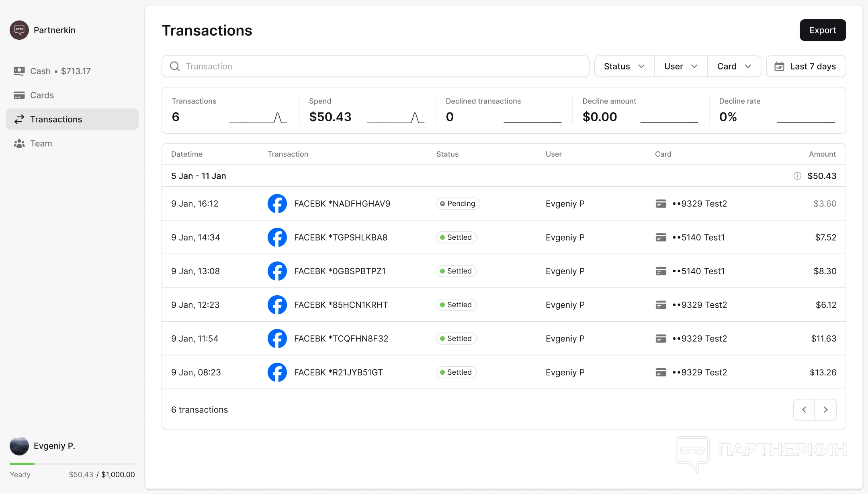The image size is (868, 494).
Task: Go to previous page arrow
Action: [804, 410]
